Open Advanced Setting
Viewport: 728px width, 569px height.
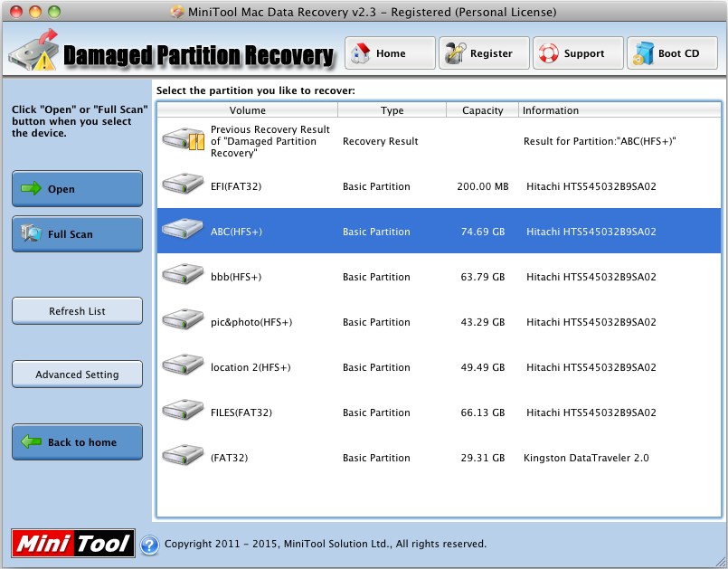[x=77, y=374]
